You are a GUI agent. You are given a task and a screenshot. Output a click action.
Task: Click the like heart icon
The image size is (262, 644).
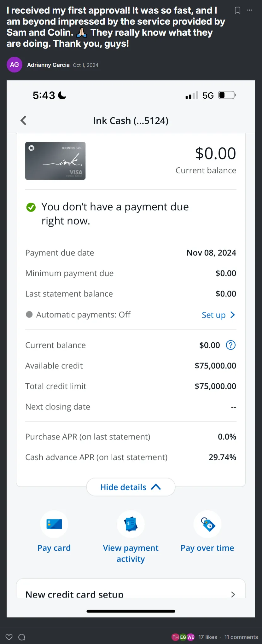click(9, 637)
